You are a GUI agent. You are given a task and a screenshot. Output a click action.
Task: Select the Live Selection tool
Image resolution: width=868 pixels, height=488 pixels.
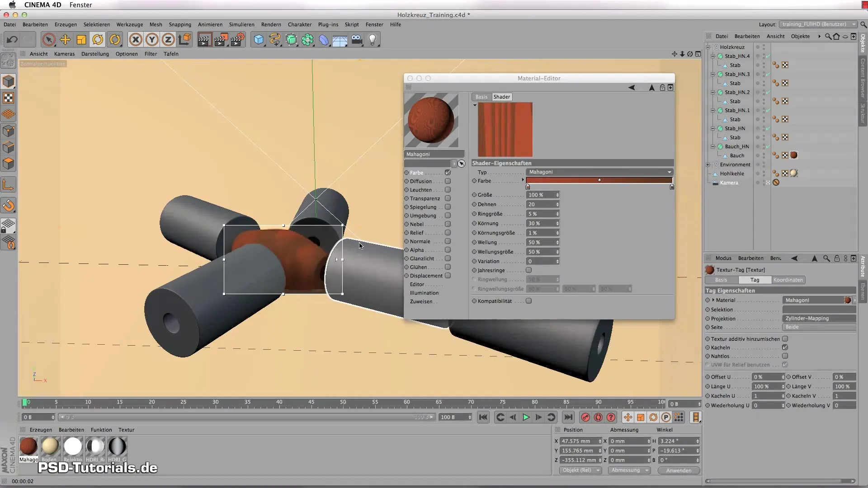[48, 40]
